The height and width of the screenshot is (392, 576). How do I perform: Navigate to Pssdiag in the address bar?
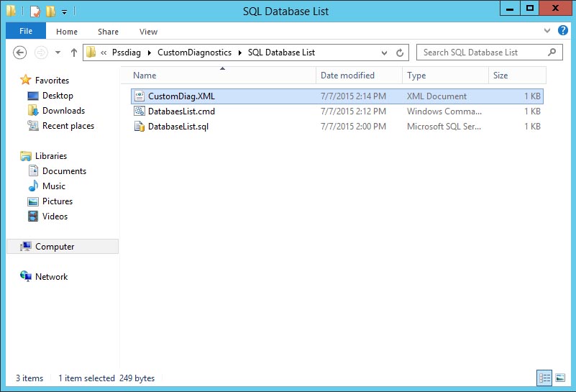point(127,53)
